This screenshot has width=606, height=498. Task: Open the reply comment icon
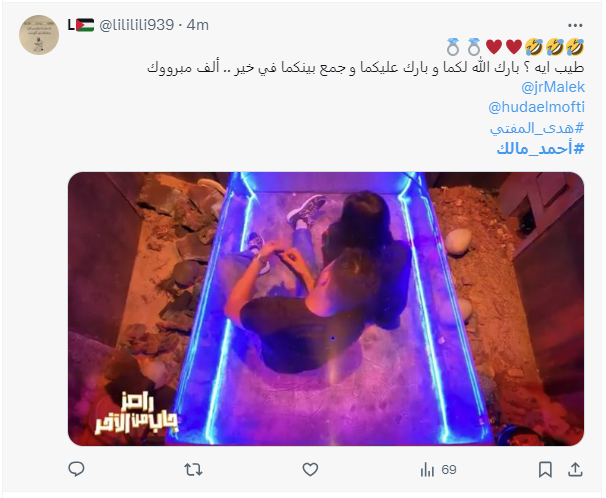76,469
